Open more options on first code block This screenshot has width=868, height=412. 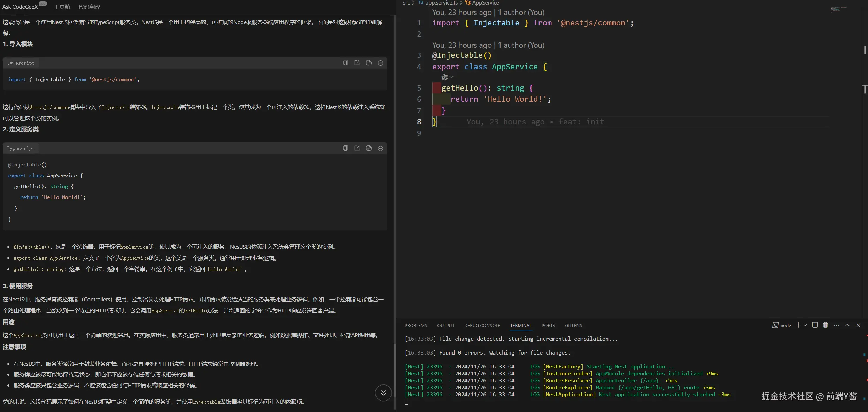[380, 63]
